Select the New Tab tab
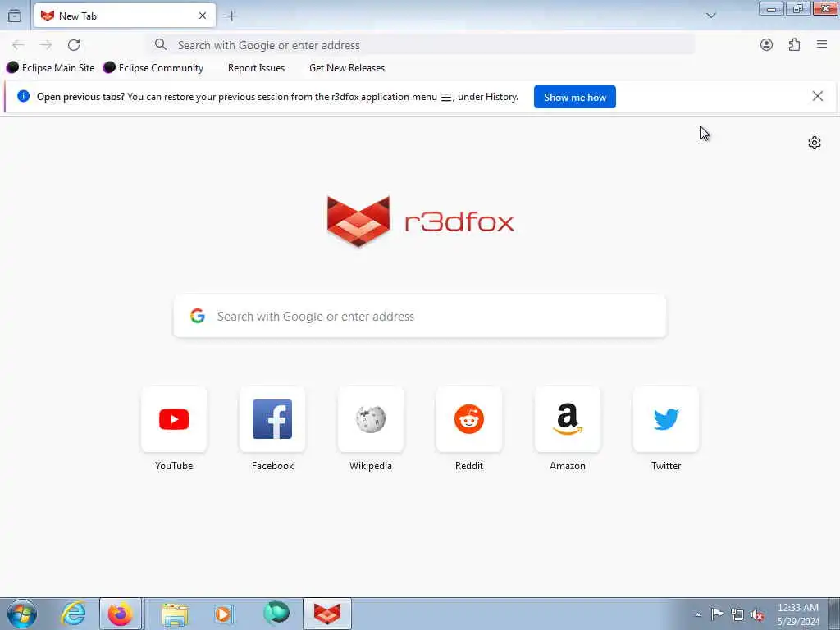Screen dimensions: 840x630 point(125,16)
